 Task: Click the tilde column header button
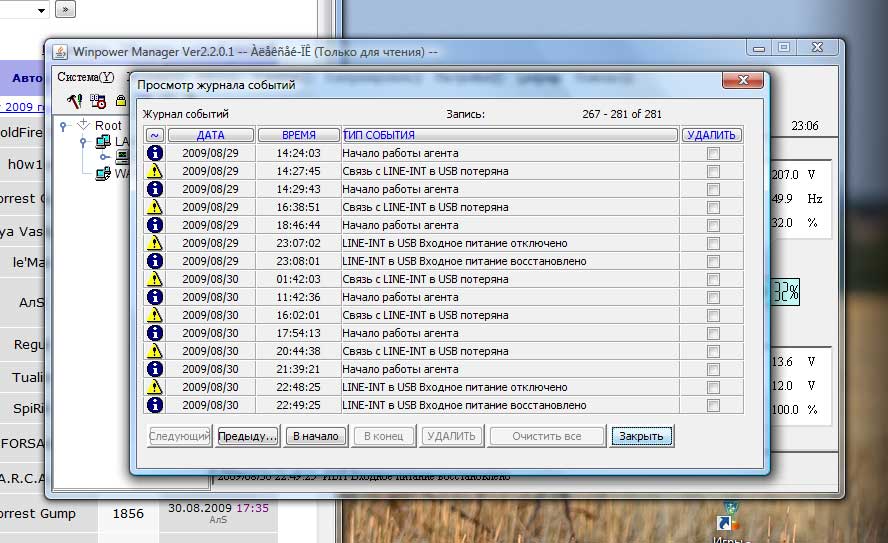155,135
